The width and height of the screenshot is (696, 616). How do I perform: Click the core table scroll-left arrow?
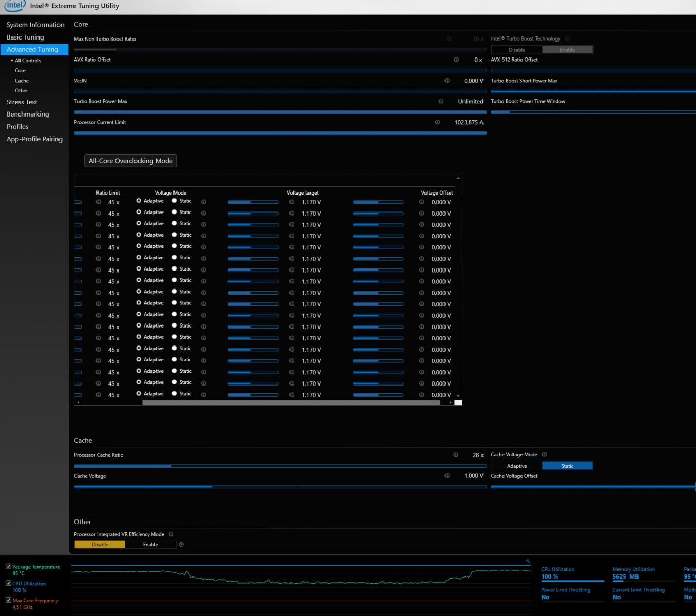[78, 402]
